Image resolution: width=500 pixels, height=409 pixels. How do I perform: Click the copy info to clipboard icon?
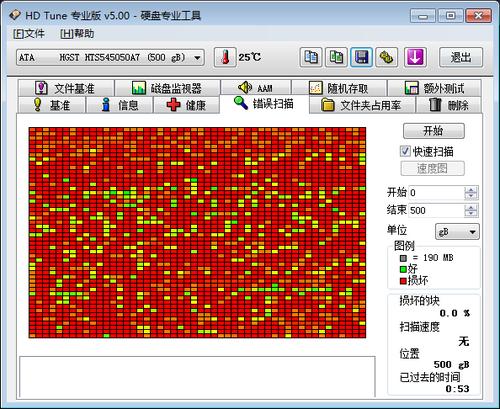click(x=311, y=57)
